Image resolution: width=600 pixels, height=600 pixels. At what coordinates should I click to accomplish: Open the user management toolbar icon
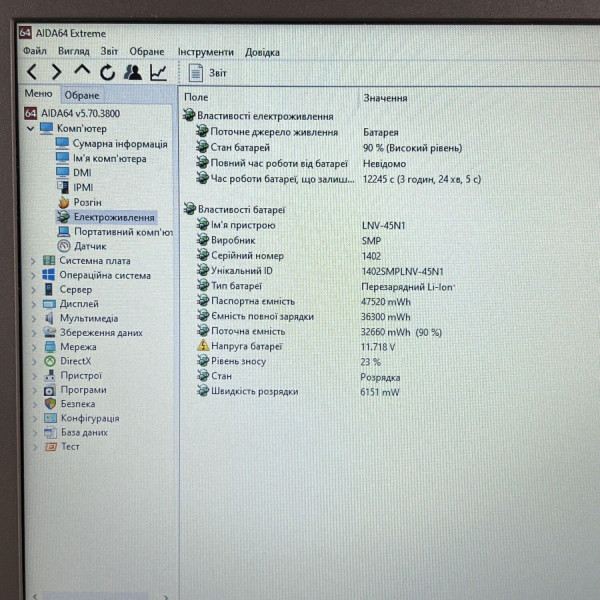pos(133,72)
